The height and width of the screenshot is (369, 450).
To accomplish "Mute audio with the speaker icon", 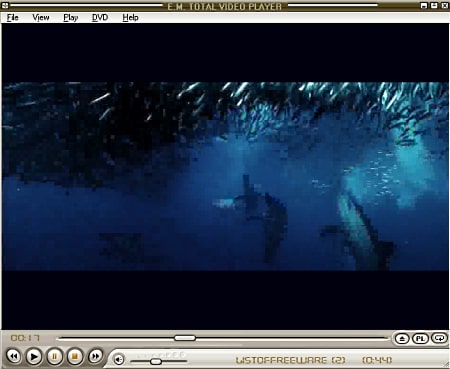I will coord(119,359).
